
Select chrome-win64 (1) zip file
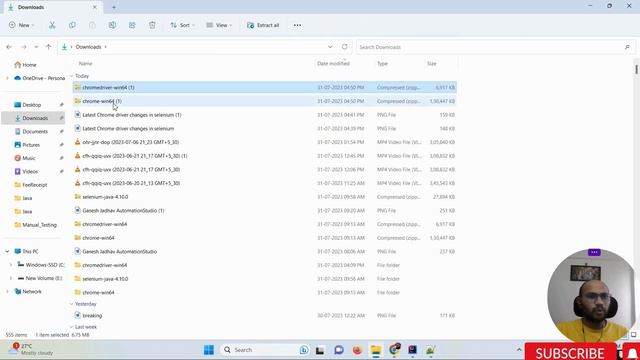(x=264, y=101)
